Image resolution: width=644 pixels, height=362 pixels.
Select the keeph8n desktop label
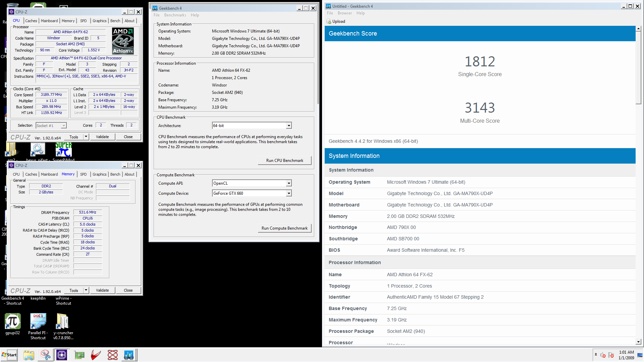[38, 298]
